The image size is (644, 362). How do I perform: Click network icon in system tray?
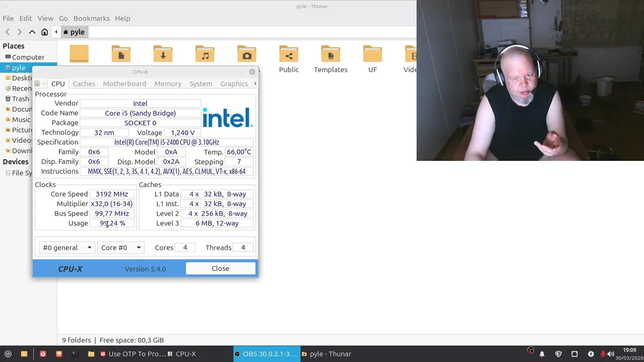click(x=575, y=354)
